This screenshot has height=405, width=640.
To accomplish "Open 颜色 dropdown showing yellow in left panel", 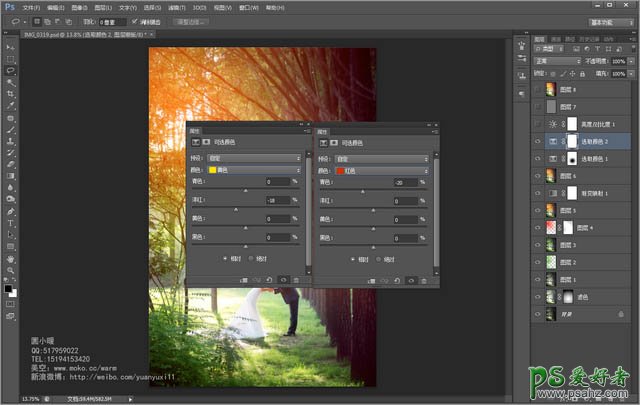I will [x=253, y=170].
